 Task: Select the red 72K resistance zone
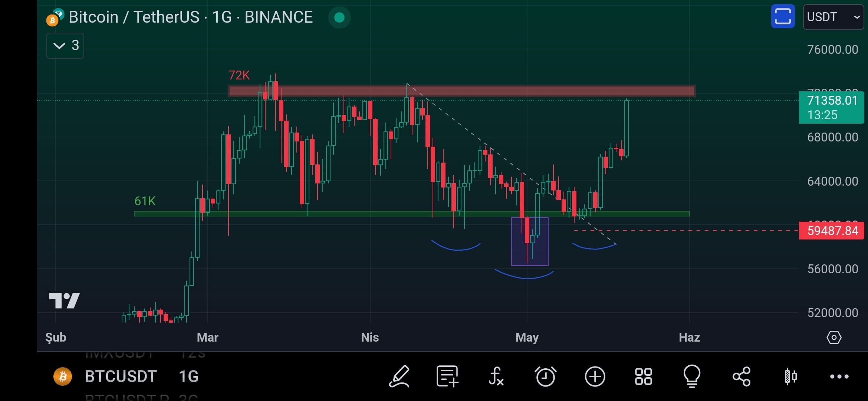461,91
